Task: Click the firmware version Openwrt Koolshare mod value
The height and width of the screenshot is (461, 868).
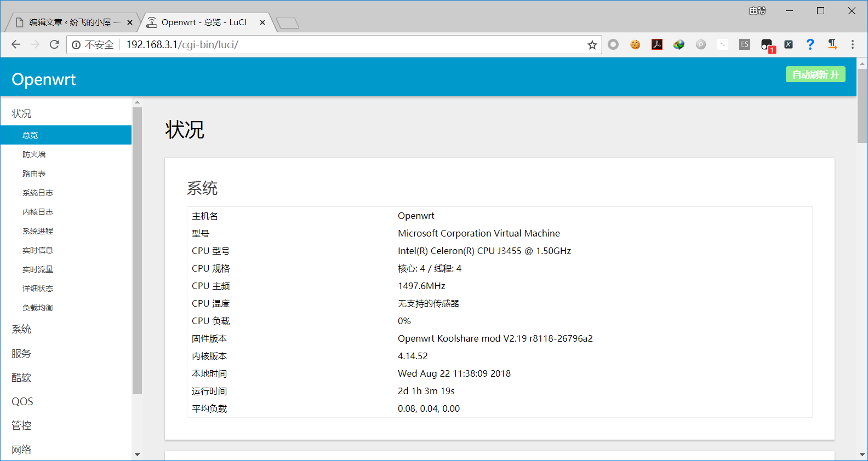Action: [495, 338]
